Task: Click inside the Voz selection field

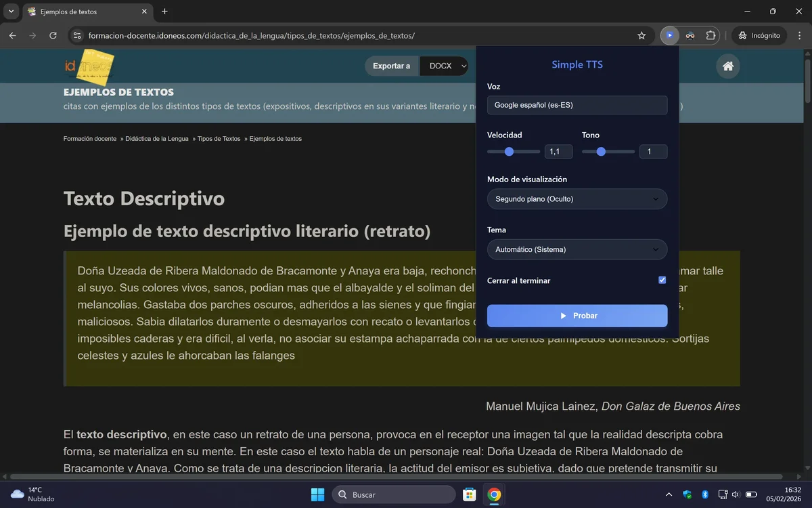Action: [577, 105]
